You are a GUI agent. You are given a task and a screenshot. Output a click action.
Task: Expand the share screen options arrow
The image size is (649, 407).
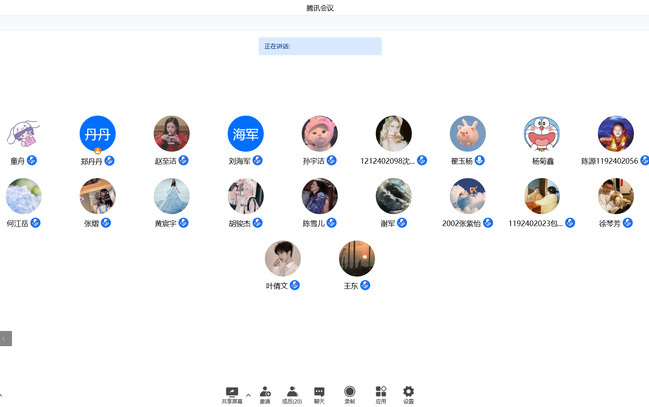[248, 394]
